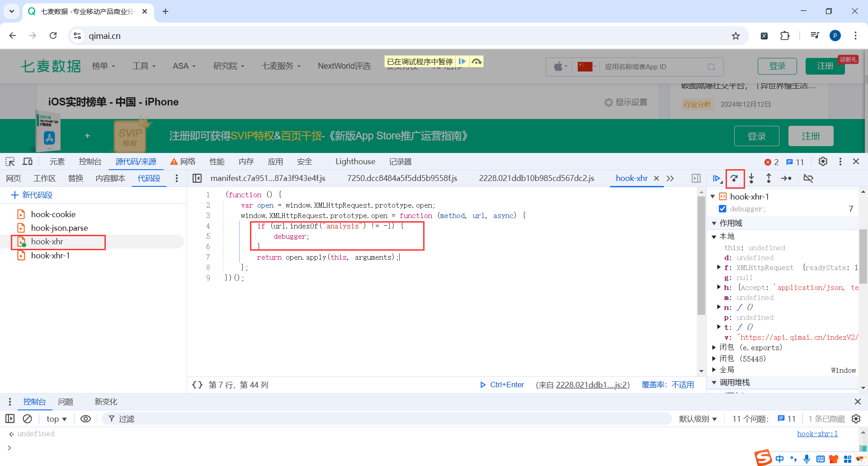The height and width of the screenshot is (466, 868).
Task: Create a new snippet
Action: [x=32, y=195]
